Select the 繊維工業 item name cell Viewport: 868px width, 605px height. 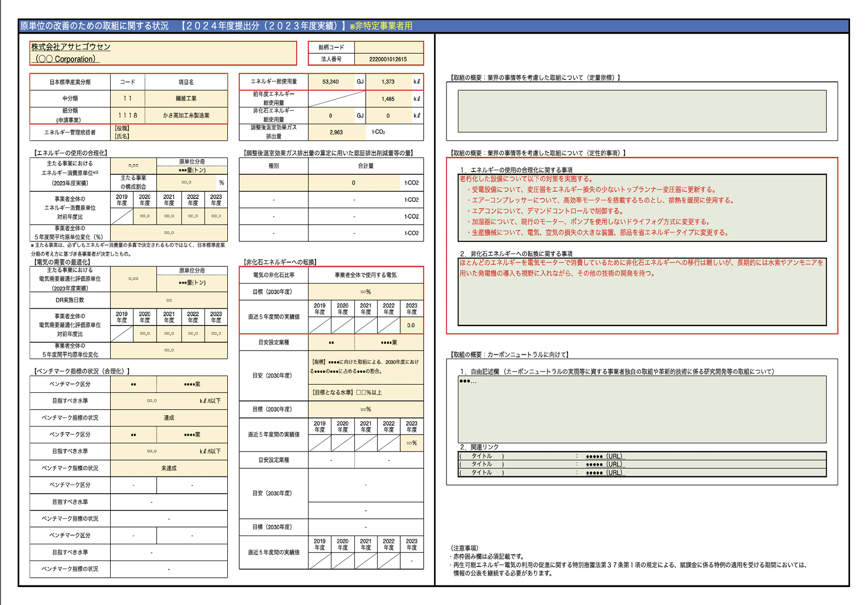coord(186,99)
